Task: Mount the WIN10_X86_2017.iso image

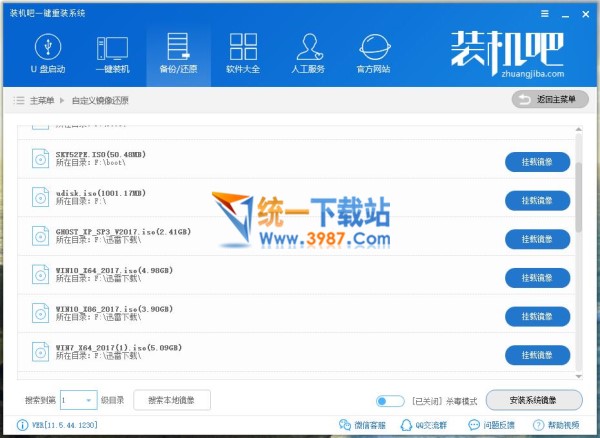Action: click(537, 317)
